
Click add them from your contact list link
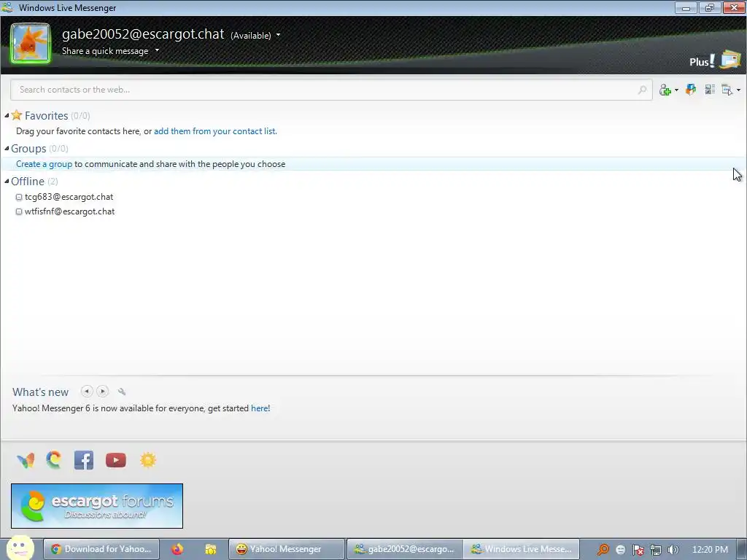pos(215,131)
